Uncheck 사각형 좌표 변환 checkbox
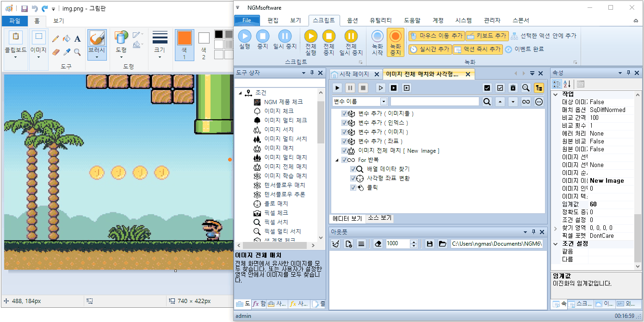 [353, 178]
